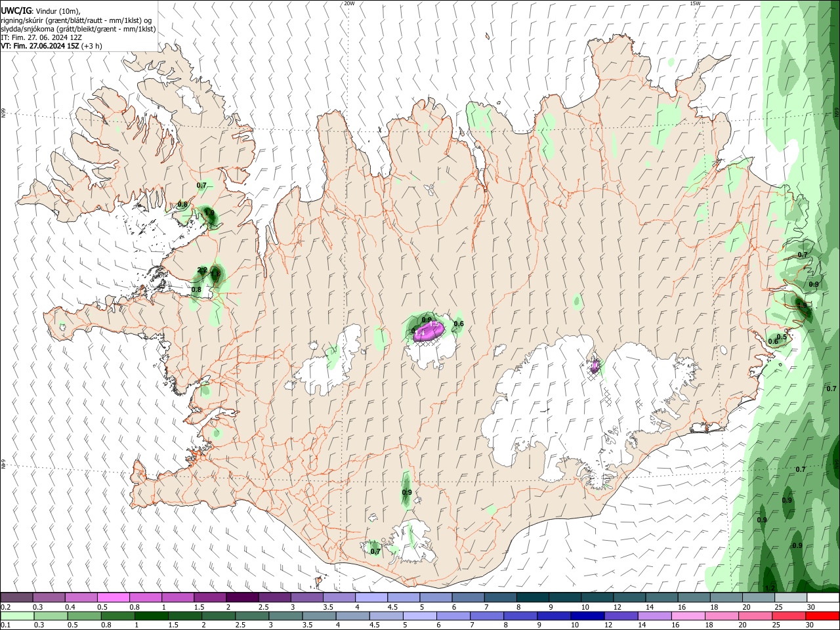Click the 'slydda/snjókoma' legend description line

[78, 29]
